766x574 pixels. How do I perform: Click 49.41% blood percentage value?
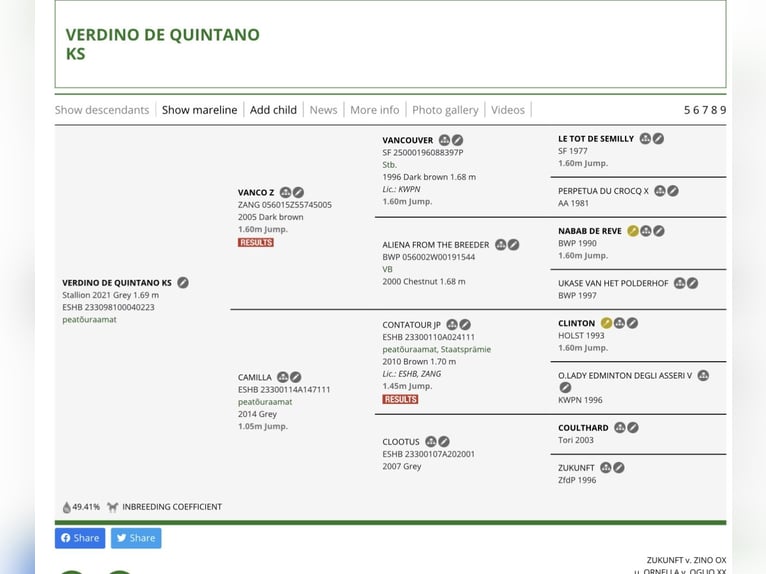(85, 507)
